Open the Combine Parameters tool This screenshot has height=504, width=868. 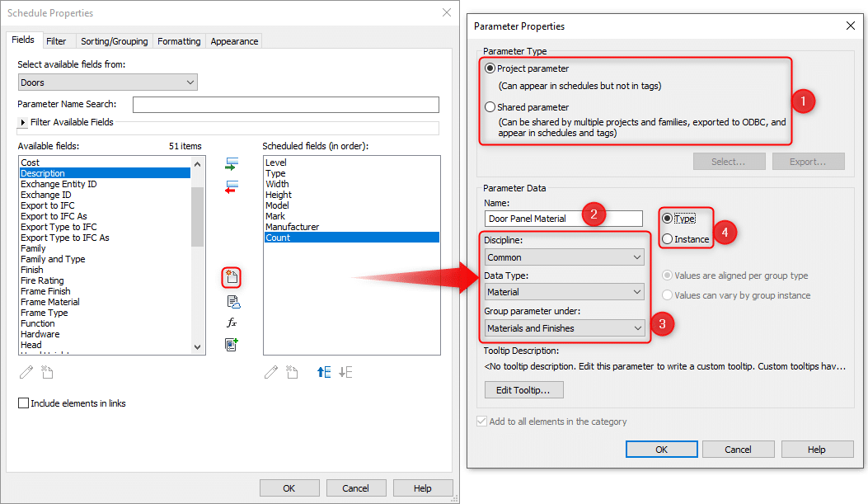[x=233, y=346]
